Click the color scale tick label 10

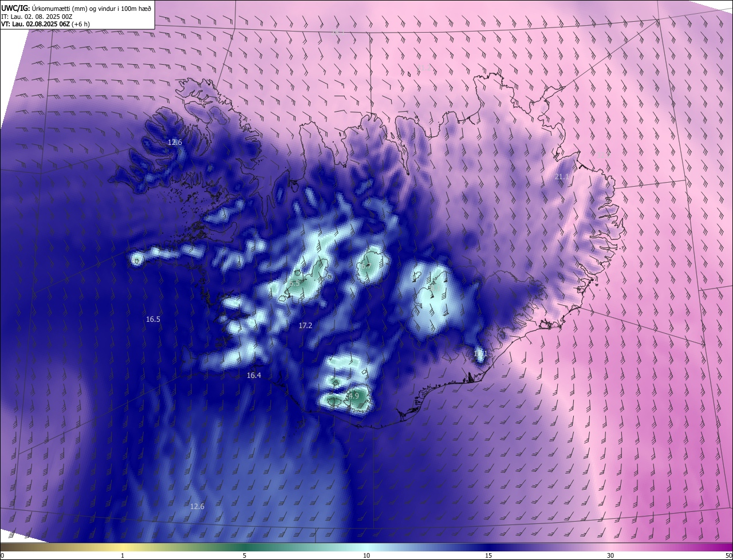point(366,555)
